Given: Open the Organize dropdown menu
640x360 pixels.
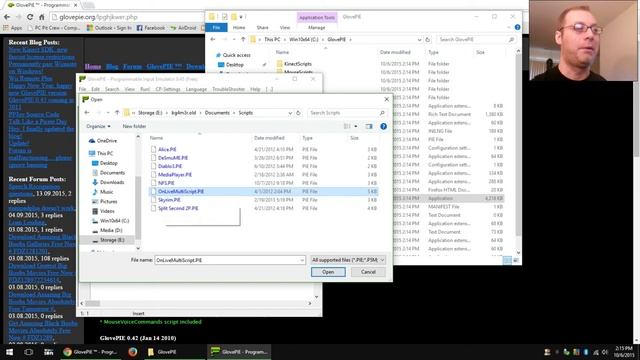Looking at the screenshot, I should tap(98, 127).
